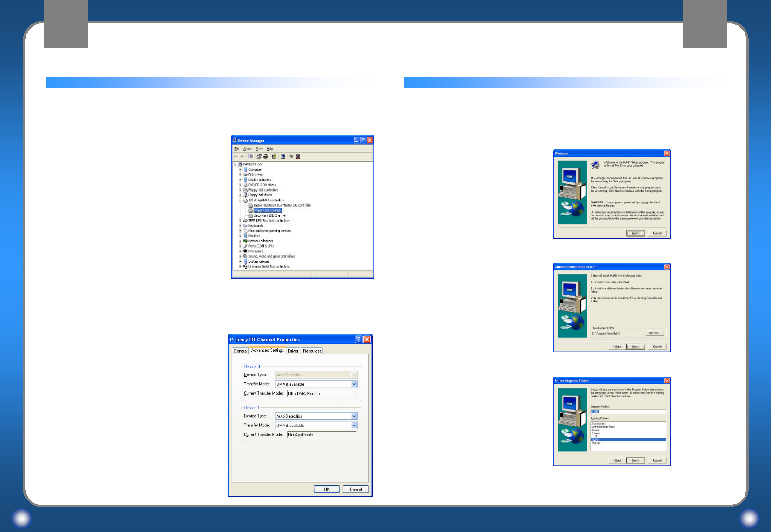This screenshot has height=532, width=771.
Task: Click OK in Primary IDE Channel Properties
Action: click(x=326, y=489)
